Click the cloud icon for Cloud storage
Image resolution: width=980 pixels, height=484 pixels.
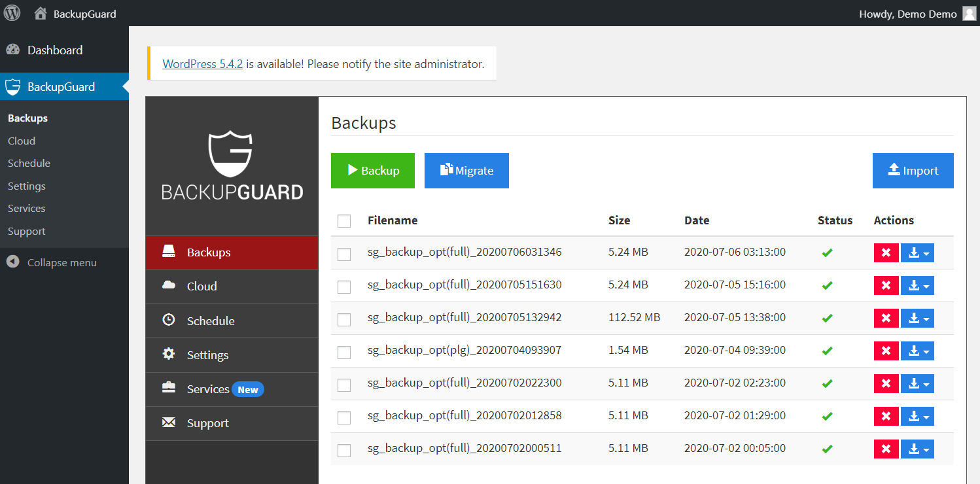(x=169, y=286)
